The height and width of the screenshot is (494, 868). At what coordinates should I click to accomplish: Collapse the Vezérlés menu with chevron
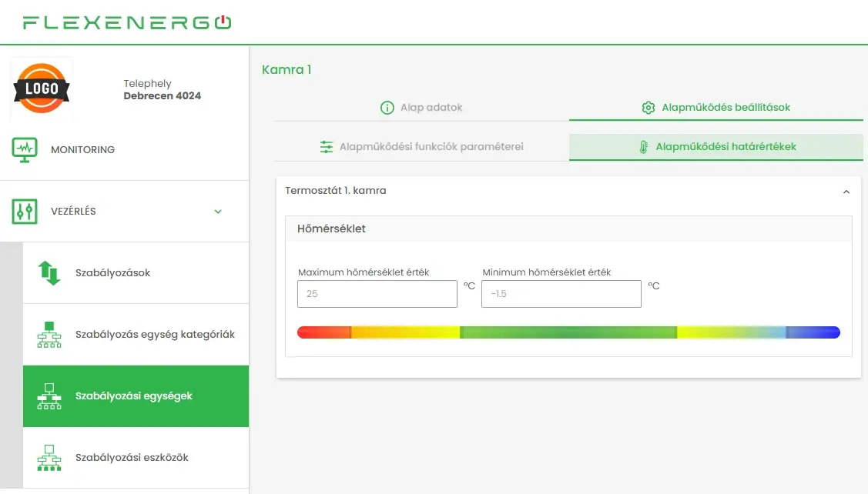pyautogui.click(x=218, y=212)
